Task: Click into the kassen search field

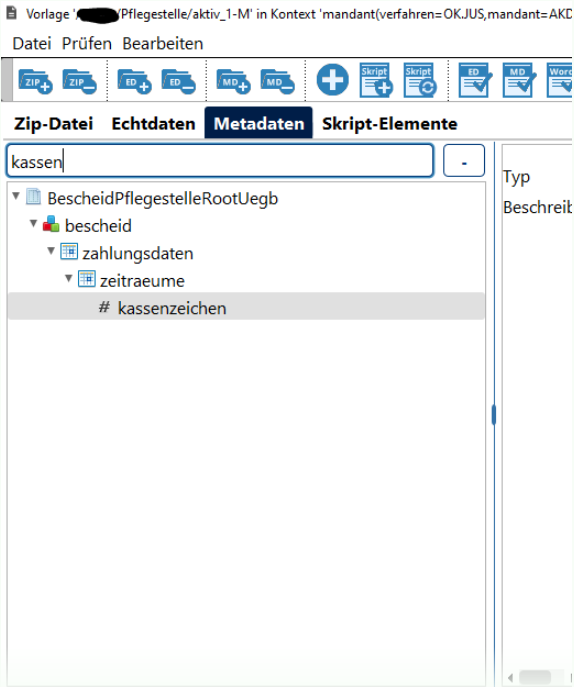Action: [220, 161]
